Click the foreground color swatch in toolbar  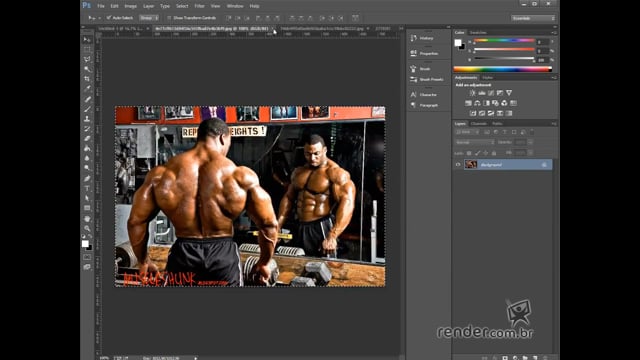85,244
